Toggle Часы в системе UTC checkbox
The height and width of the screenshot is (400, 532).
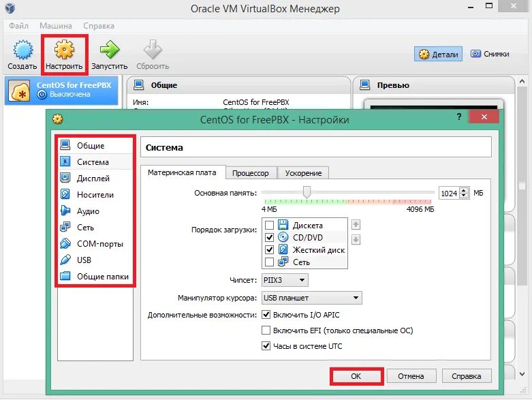(266, 346)
